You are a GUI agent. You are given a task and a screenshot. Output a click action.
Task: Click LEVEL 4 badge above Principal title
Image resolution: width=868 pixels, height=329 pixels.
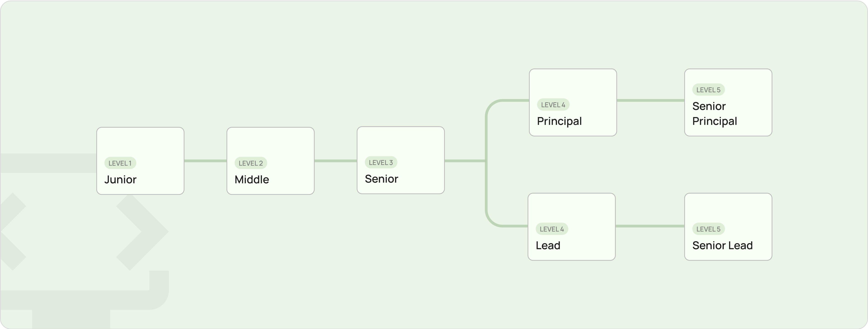point(553,105)
